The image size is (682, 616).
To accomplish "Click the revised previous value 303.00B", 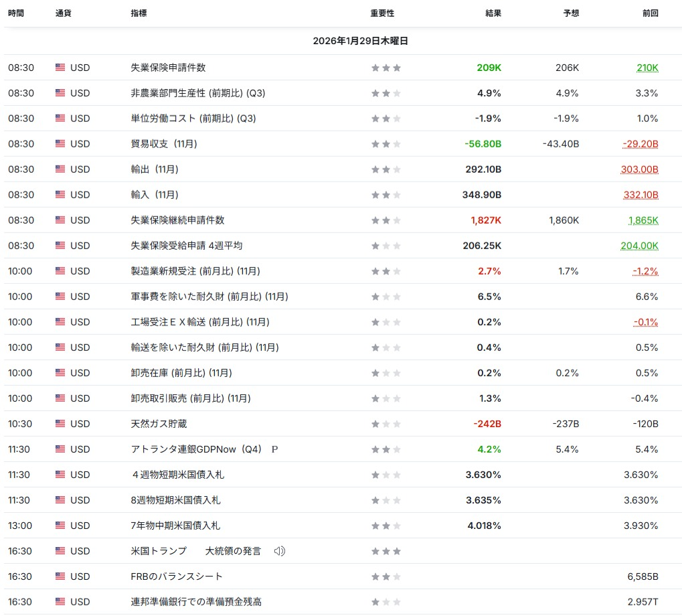I will click(x=639, y=169).
